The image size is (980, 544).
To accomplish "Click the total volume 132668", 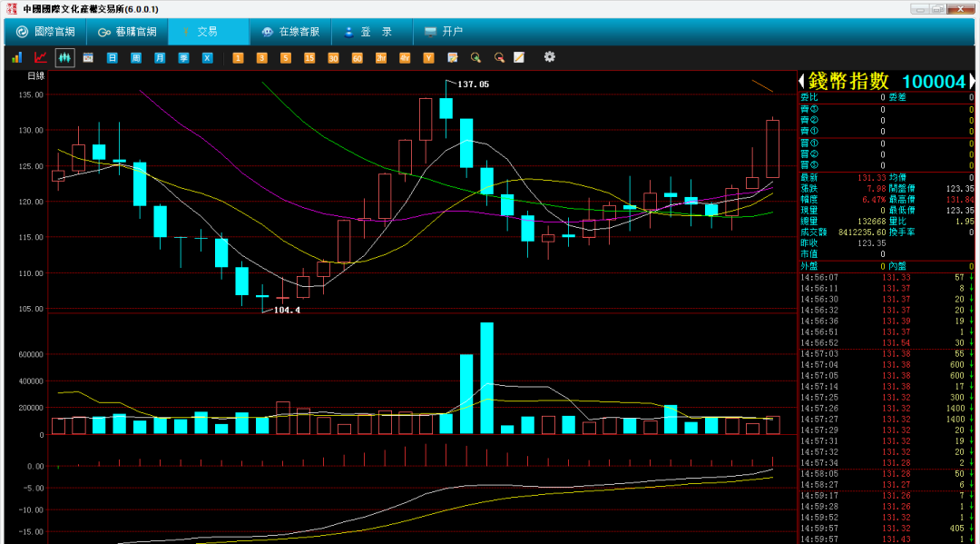I will point(871,222).
